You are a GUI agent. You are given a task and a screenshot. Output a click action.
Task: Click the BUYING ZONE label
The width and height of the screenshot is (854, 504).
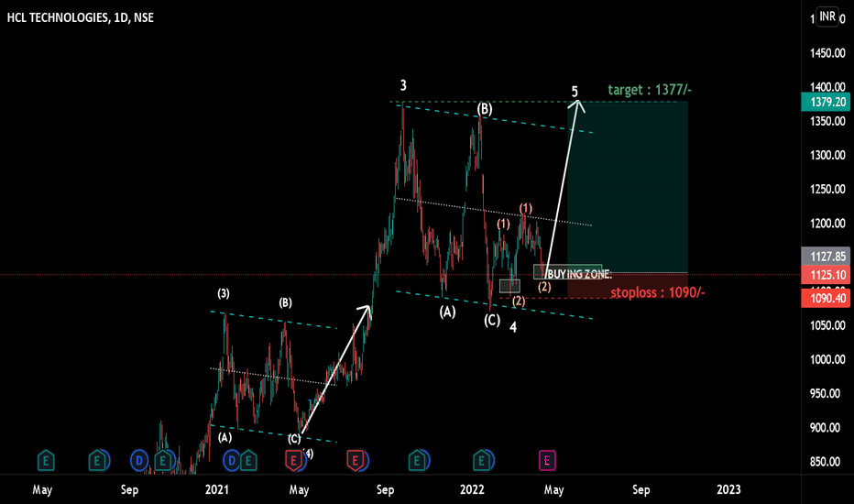click(x=579, y=274)
